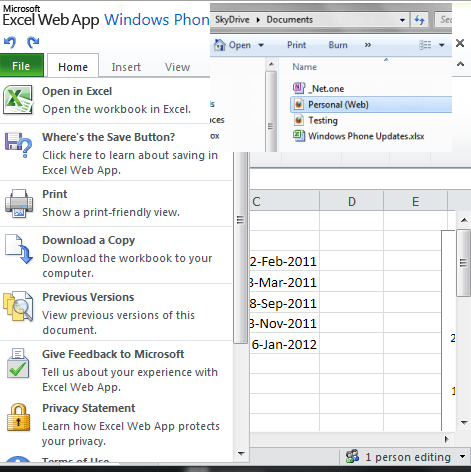This screenshot has height=472, width=471.
Task: Open 'Where's the Save Button?' entry
Action: pos(108,137)
